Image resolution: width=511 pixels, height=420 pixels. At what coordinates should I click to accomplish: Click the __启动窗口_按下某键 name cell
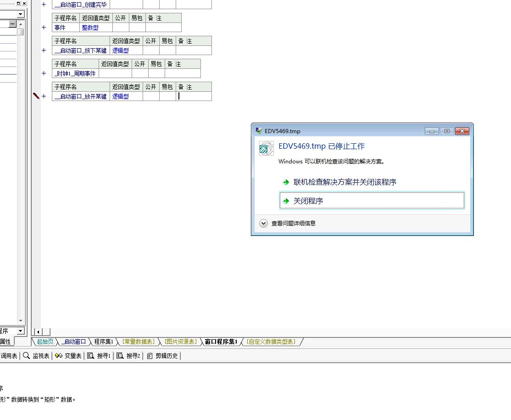pyautogui.click(x=81, y=50)
